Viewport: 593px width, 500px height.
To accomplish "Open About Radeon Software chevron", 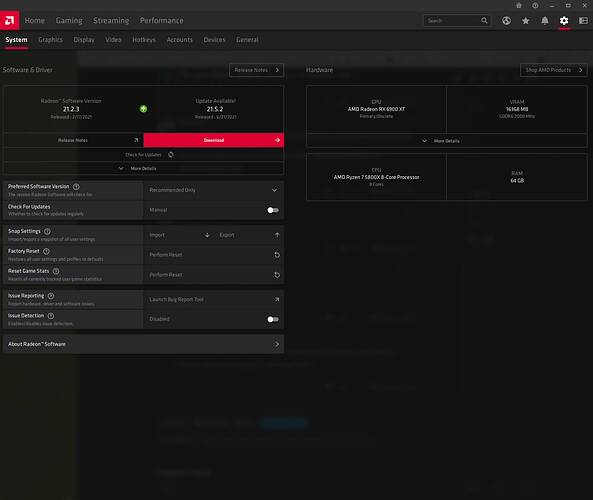I will point(277,344).
